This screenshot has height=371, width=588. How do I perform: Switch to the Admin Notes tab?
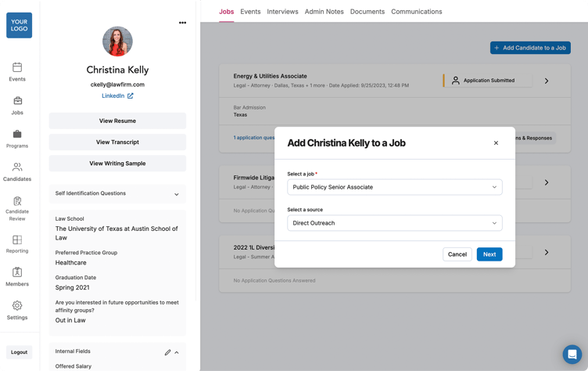click(x=324, y=12)
